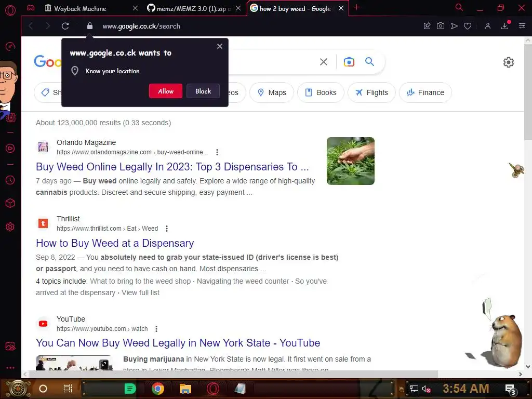The image size is (532, 399).
Task: Go forward to next page
Action: click(x=48, y=26)
